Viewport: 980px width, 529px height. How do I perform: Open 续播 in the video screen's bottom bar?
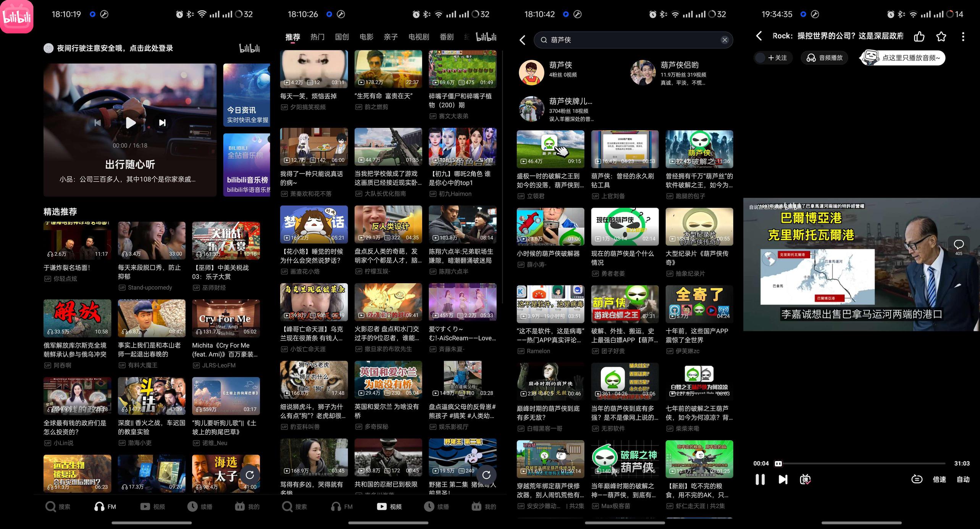tap(436, 506)
